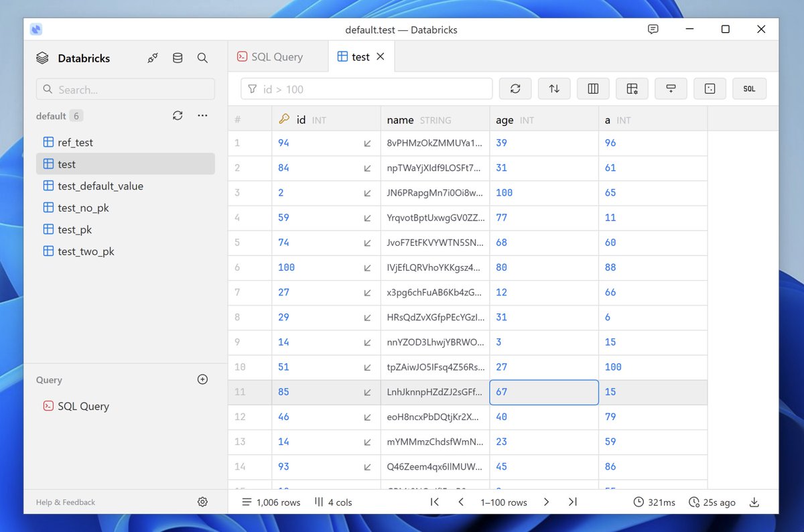
Task: Click the add row toolbar button
Action: 671,88
